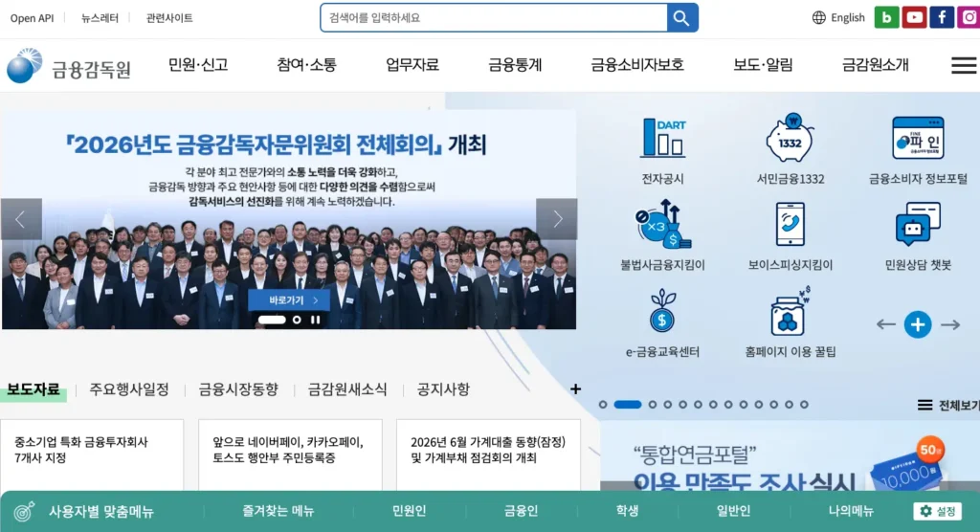The height and width of the screenshot is (532, 980).
Task: Select the second banner slide indicator
Action: click(297, 320)
